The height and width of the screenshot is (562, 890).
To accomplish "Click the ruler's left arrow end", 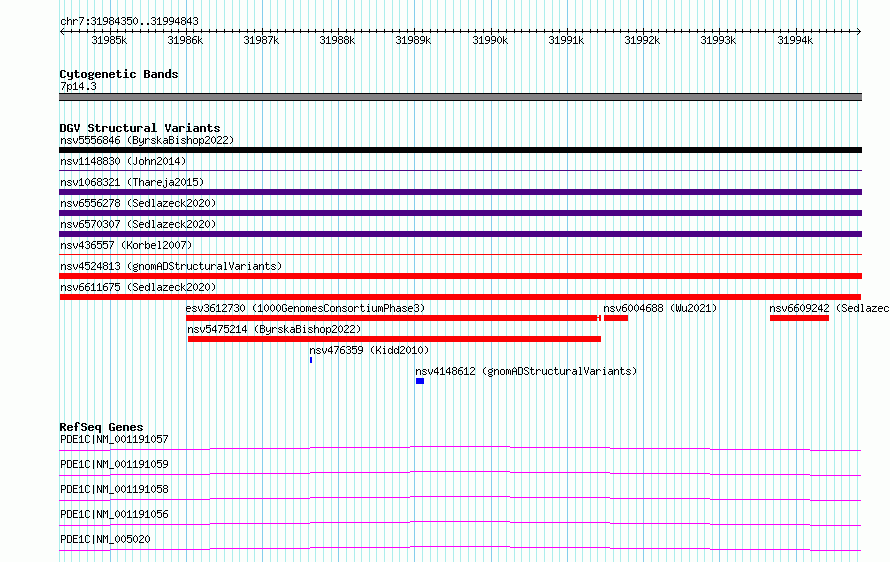I will (62, 32).
